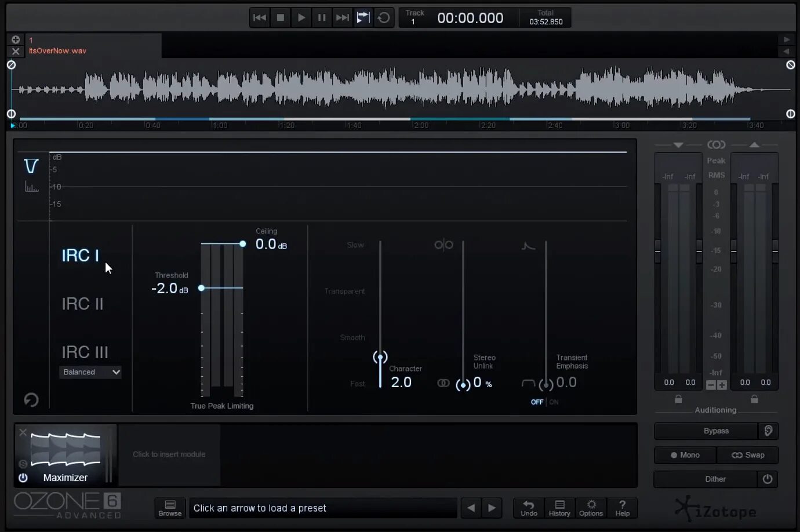Screen dimensions: 800x532
Task: Click the Threshold slider handle
Action: tap(201, 288)
